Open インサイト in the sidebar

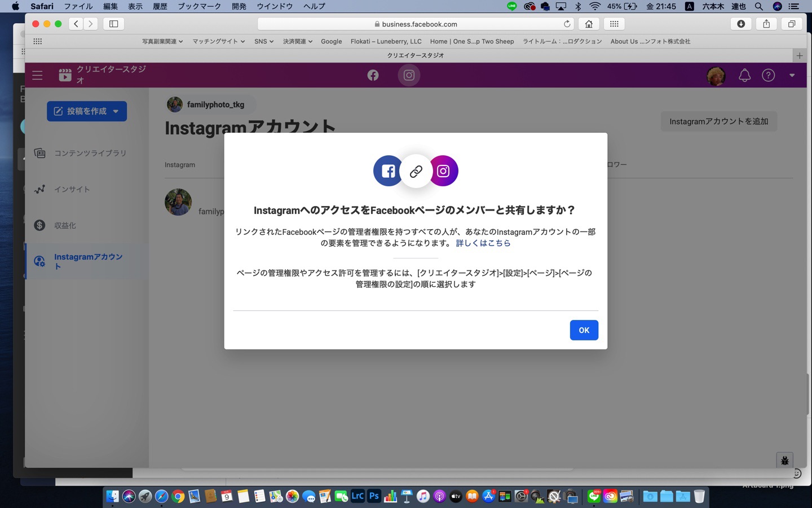[87, 189]
